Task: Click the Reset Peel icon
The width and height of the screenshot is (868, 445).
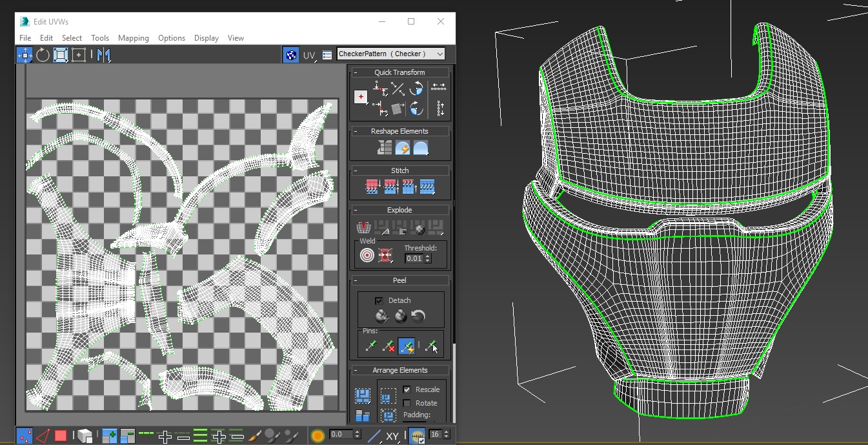Action: point(418,316)
